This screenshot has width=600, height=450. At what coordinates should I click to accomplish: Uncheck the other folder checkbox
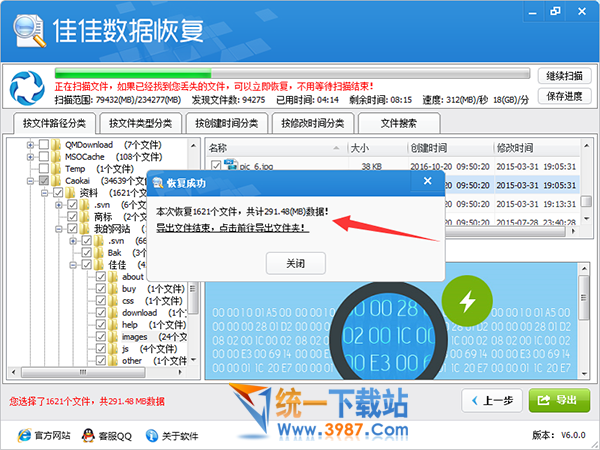tap(101, 360)
